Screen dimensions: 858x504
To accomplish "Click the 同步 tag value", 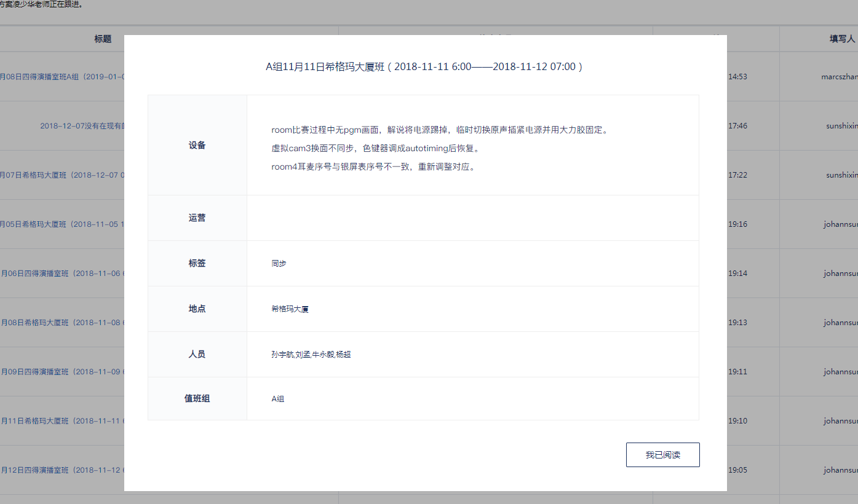I will (279, 264).
